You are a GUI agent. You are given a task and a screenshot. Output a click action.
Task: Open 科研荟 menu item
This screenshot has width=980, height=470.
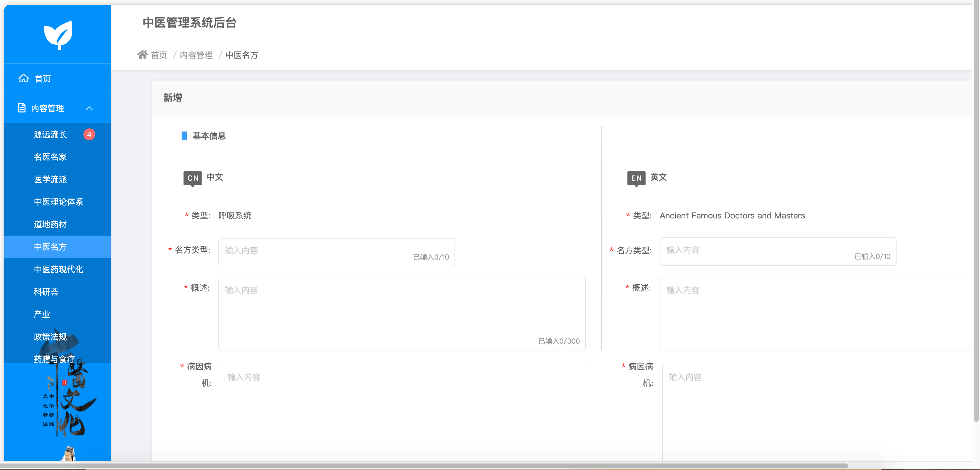pyautogui.click(x=57, y=292)
